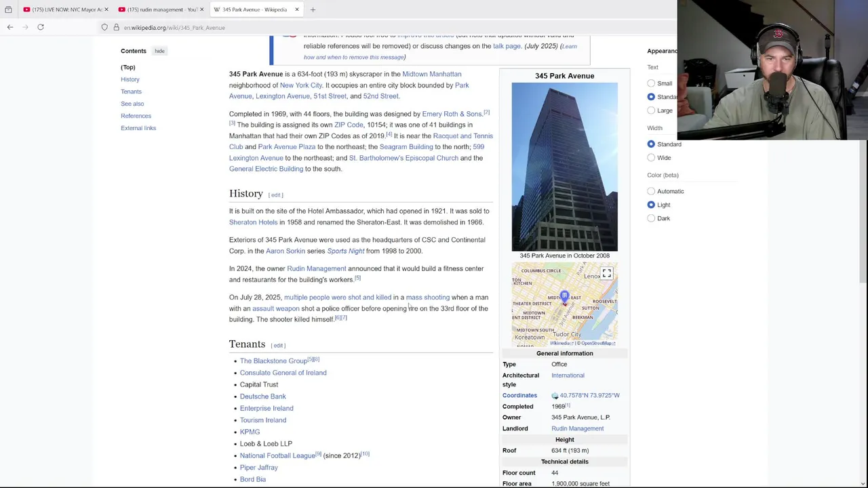Reload the Wikipedia page
868x488 pixels.
tap(41, 27)
